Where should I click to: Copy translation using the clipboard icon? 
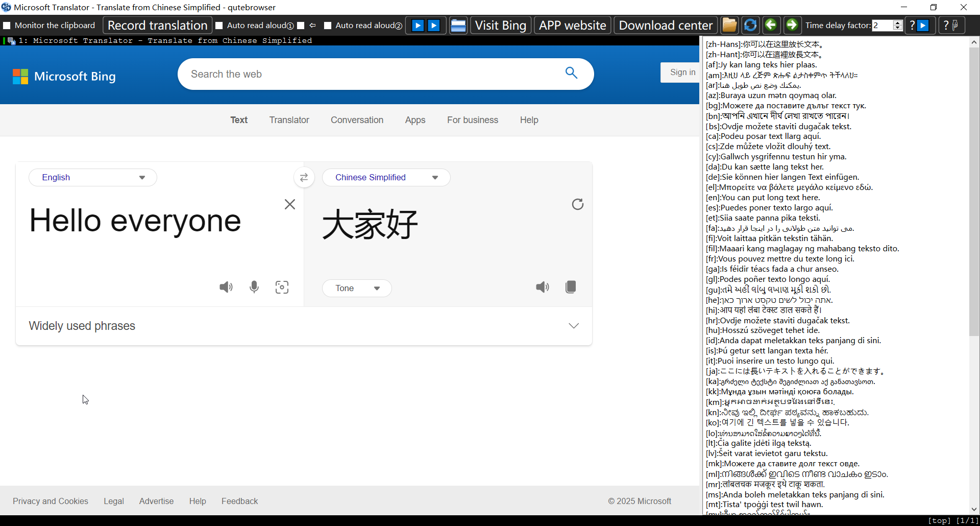[571, 287]
